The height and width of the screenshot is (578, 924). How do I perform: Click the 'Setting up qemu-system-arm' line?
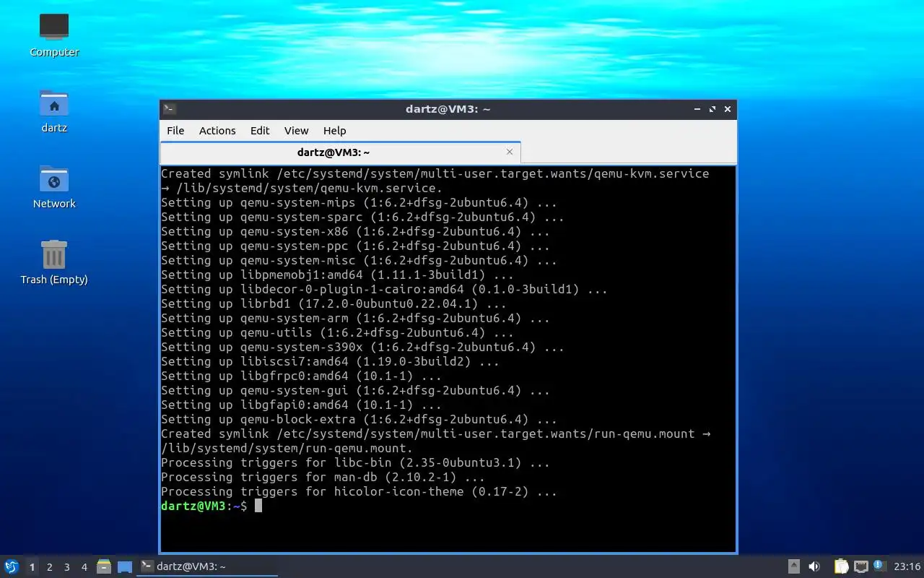coord(355,318)
